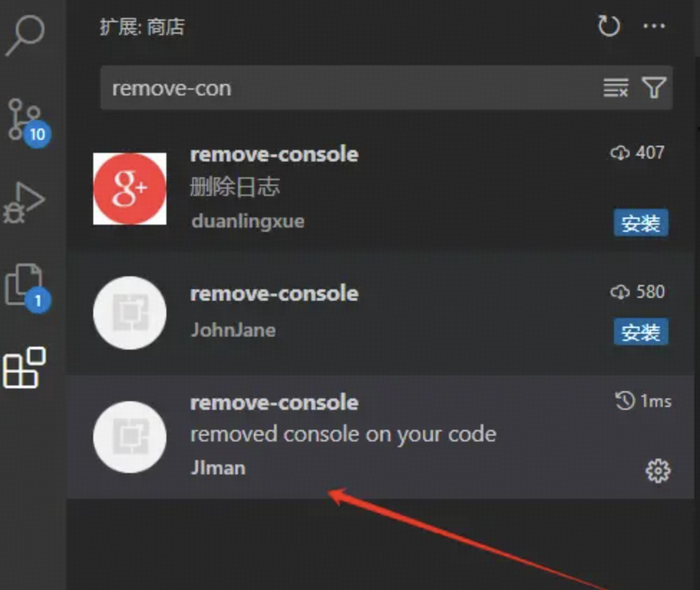This screenshot has height=590, width=700.
Task: Click JIman extension's placeholder icon
Action: (x=130, y=437)
